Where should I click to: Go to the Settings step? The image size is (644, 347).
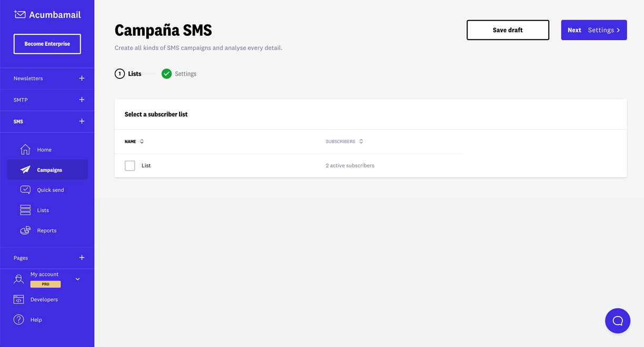click(180, 74)
